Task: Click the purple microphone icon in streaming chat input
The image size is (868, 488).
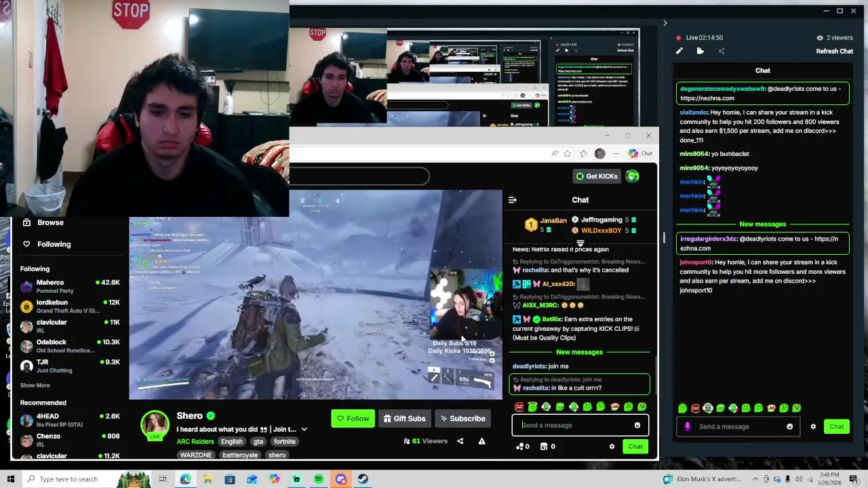Action: [688, 426]
